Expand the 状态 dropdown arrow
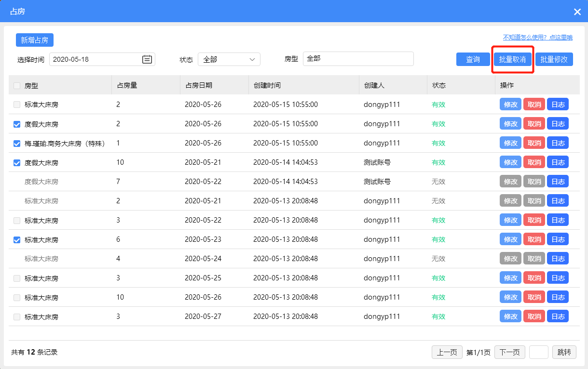 coord(252,59)
